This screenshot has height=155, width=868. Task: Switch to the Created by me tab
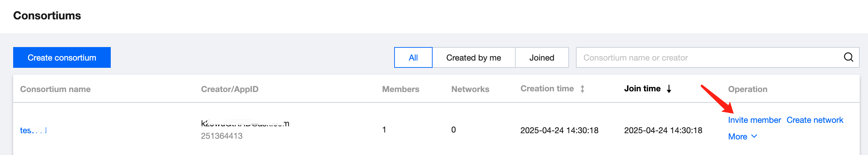473,57
